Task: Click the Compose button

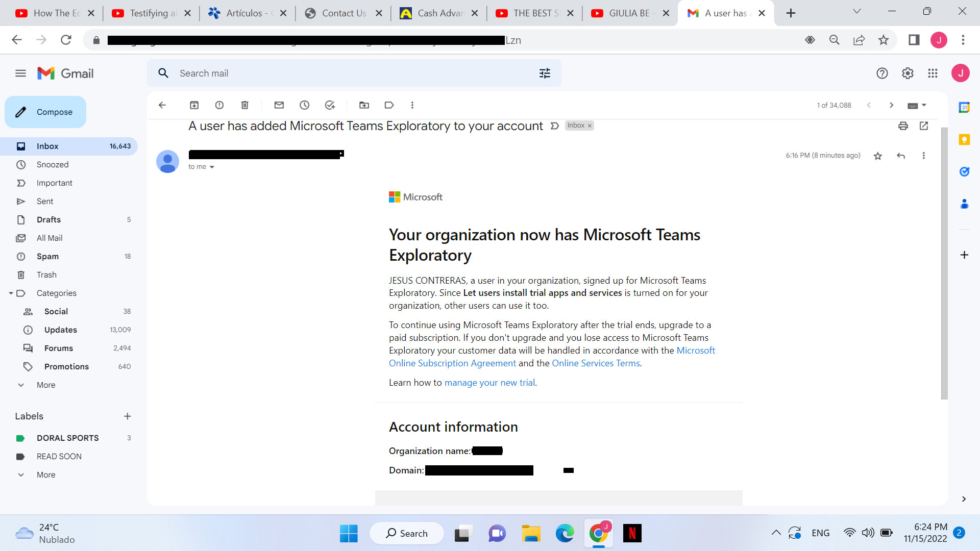Action: tap(45, 112)
